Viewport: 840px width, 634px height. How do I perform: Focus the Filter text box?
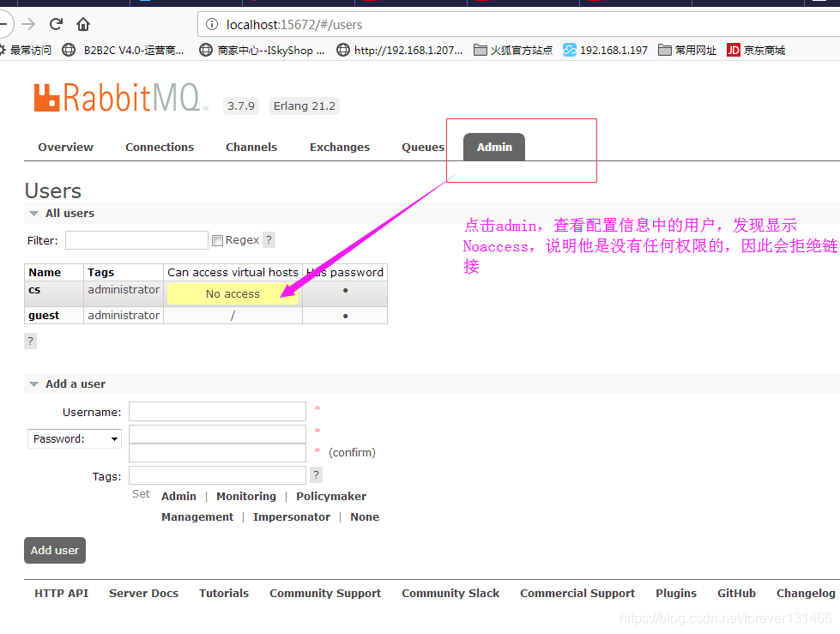pos(136,240)
